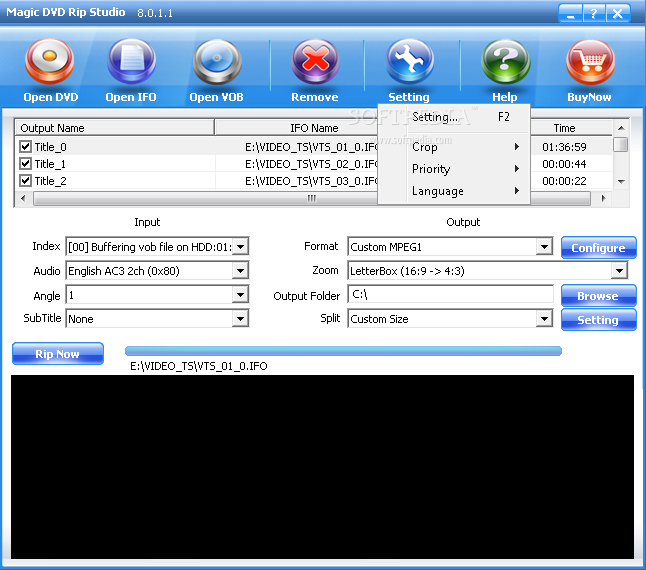Click the title list scroll-right arrow
Screen dimensions: 646x570
[x=604, y=199]
